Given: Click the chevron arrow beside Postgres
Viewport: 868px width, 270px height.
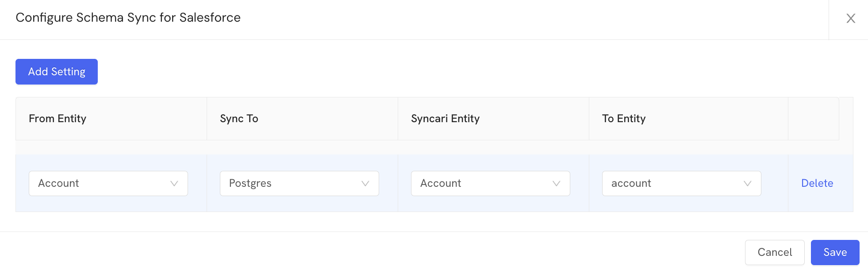Looking at the screenshot, I should tap(365, 183).
